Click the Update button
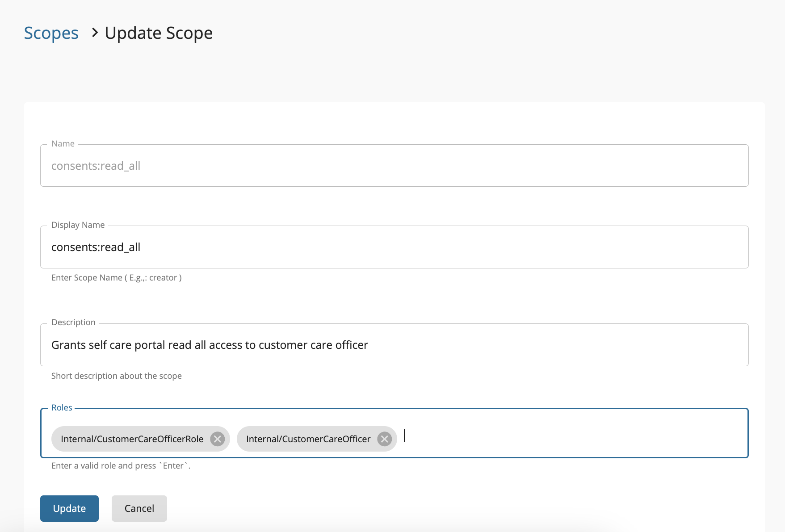 [69, 508]
